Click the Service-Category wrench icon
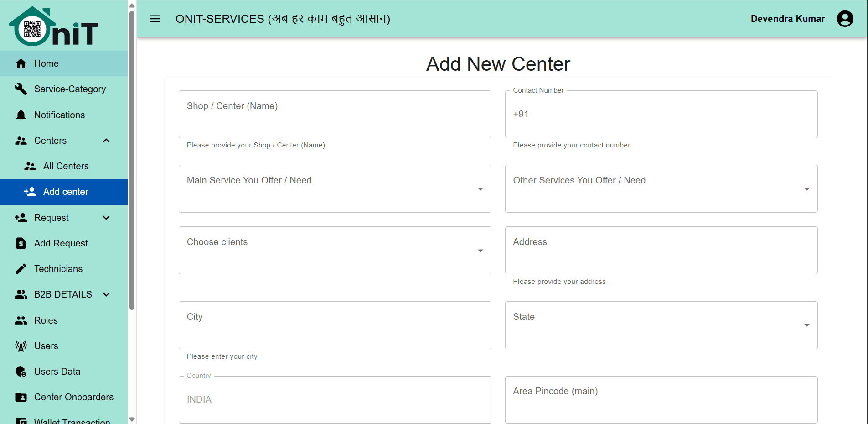Viewport: 868px width, 424px height. click(21, 89)
